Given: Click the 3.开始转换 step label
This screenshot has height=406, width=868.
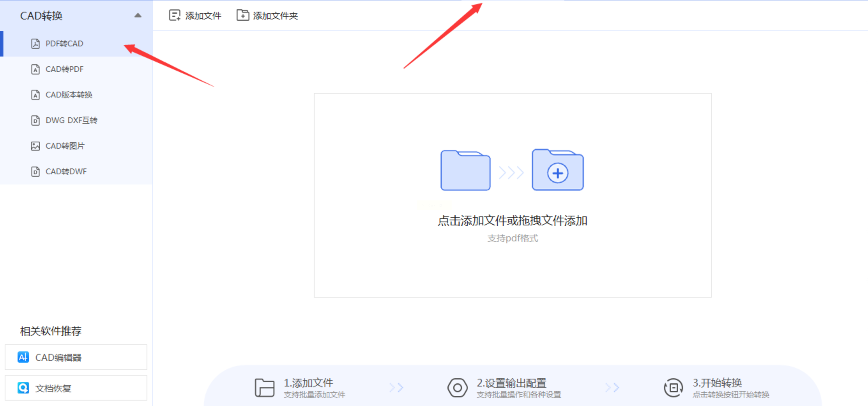Looking at the screenshot, I should coord(717,383).
